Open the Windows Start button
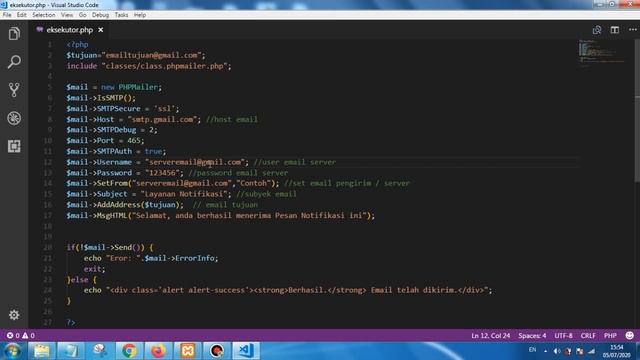Screen dimensions: 640x360 coord(12,351)
